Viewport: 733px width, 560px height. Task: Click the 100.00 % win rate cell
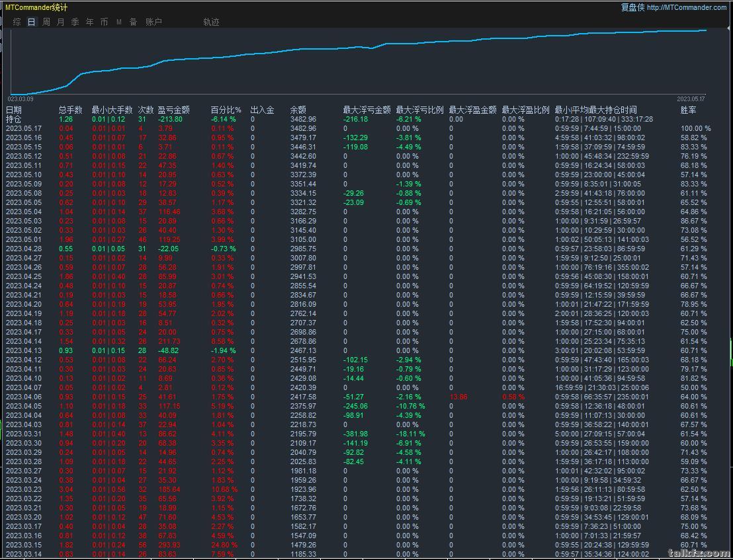pos(695,128)
